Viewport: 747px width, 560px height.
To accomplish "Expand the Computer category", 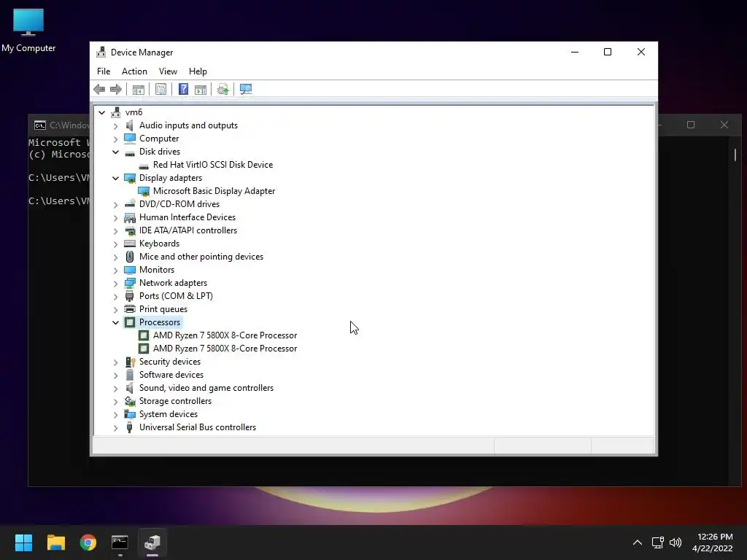I will coord(115,139).
